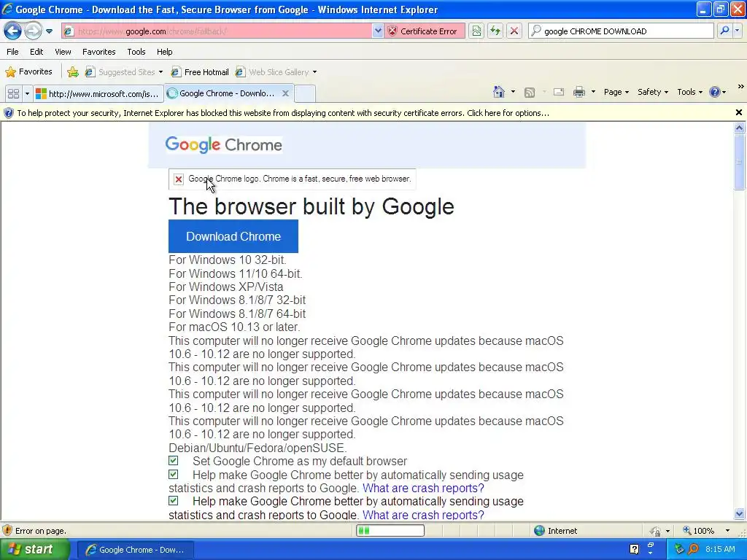
Task: Click the Read Mail icon
Action: tap(559, 92)
